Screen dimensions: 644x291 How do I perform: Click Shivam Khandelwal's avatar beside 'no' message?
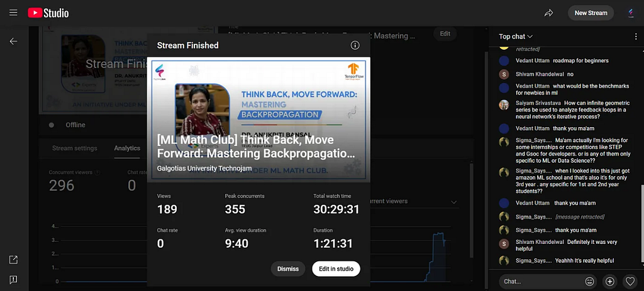point(504,74)
